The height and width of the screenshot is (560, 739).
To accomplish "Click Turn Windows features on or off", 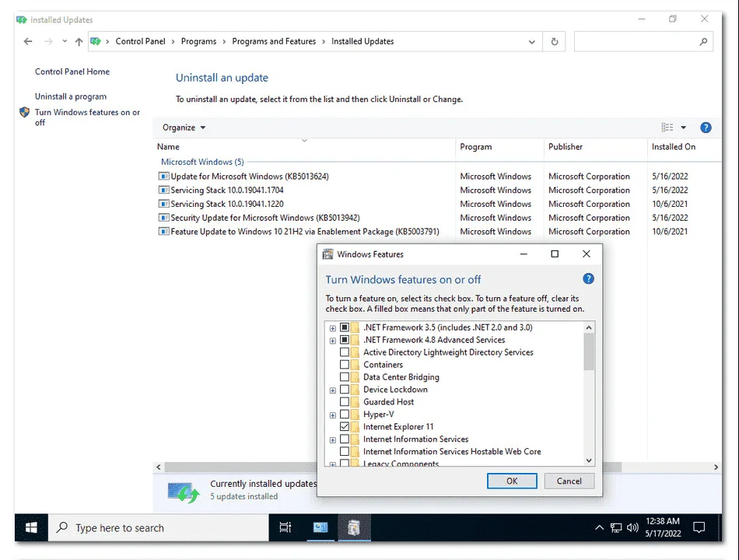I will [87, 117].
